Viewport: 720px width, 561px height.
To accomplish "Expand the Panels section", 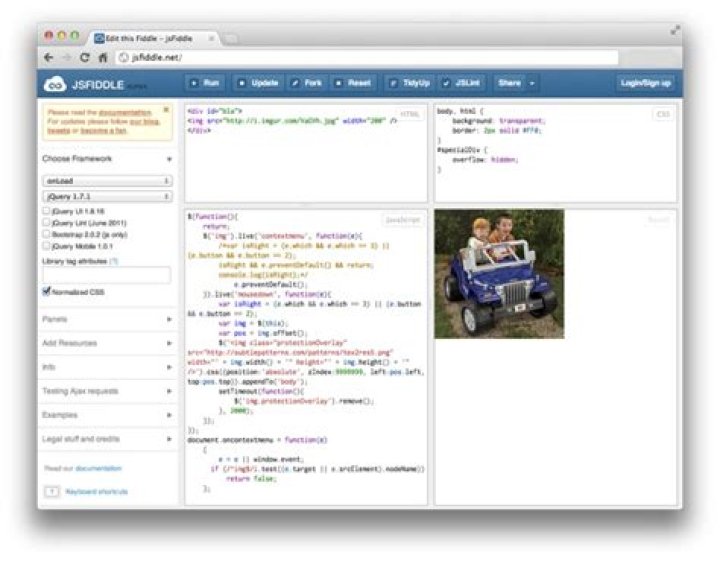I will click(x=107, y=319).
